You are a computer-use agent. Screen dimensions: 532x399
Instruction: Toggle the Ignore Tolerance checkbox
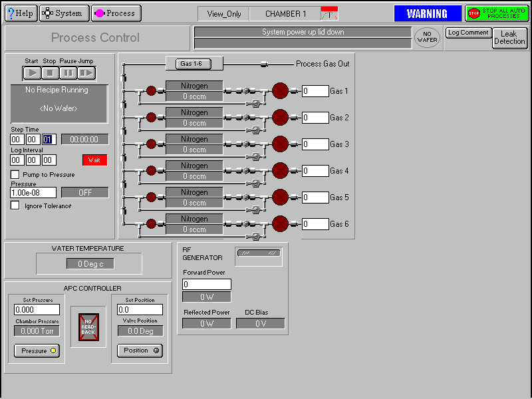tap(15, 205)
